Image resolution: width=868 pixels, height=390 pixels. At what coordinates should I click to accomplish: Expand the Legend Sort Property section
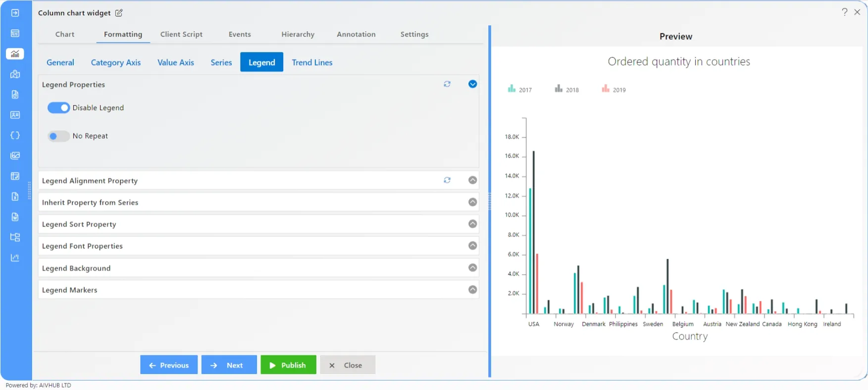click(x=473, y=224)
